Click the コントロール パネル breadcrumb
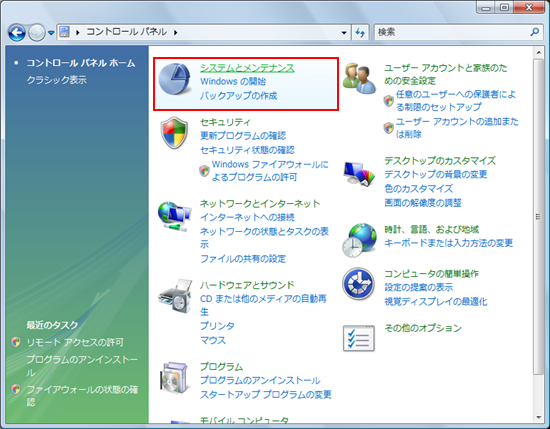This screenshot has width=550, height=429. 127,32
